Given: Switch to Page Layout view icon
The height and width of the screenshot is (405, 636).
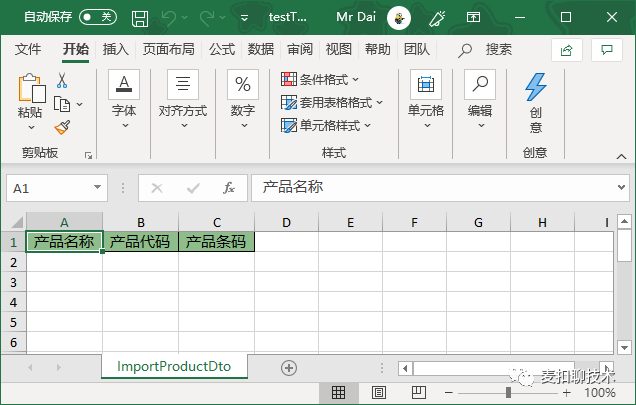Looking at the screenshot, I should [x=379, y=392].
